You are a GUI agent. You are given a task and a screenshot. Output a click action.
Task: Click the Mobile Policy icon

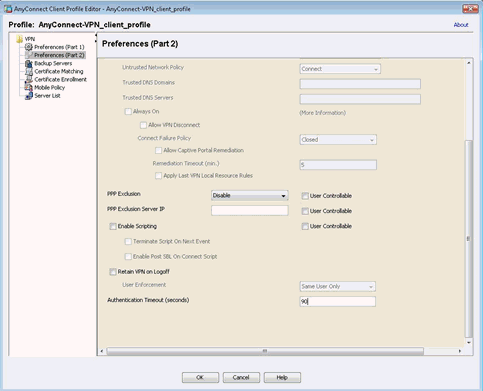pos(29,88)
